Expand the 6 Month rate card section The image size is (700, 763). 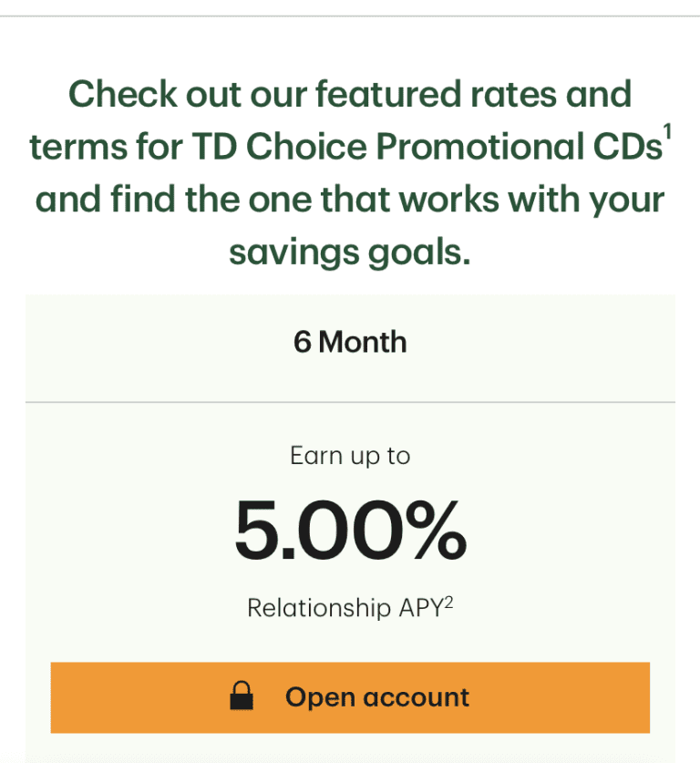pyautogui.click(x=350, y=342)
